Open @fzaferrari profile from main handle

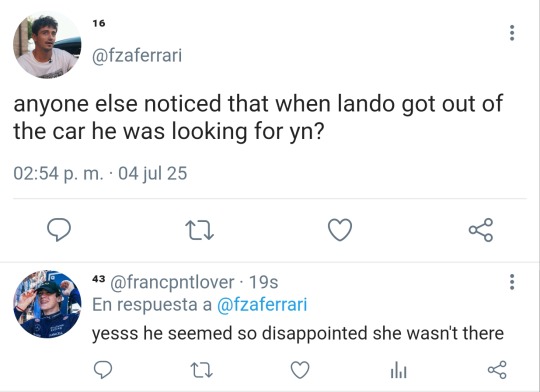[x=137, y=55]
